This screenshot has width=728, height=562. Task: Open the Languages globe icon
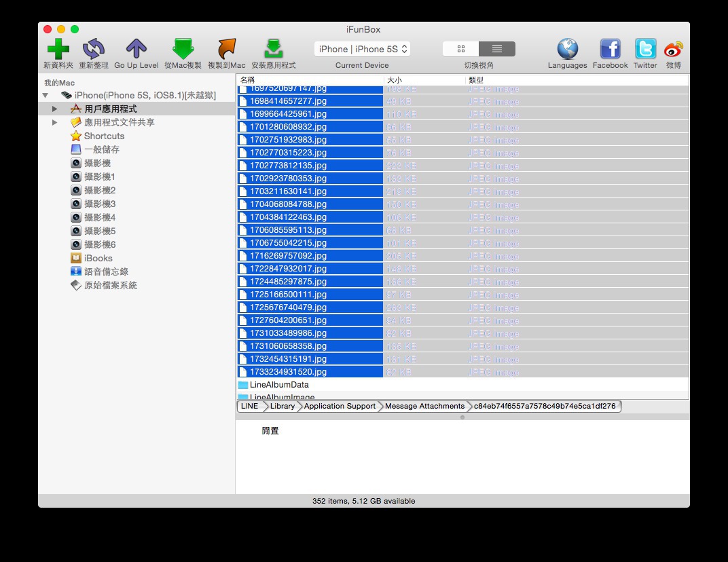click(567, 49)
